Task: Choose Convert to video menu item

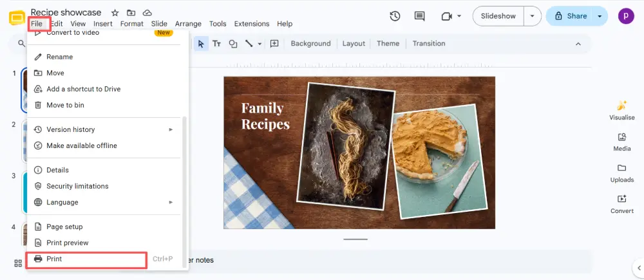Action: 104,33
